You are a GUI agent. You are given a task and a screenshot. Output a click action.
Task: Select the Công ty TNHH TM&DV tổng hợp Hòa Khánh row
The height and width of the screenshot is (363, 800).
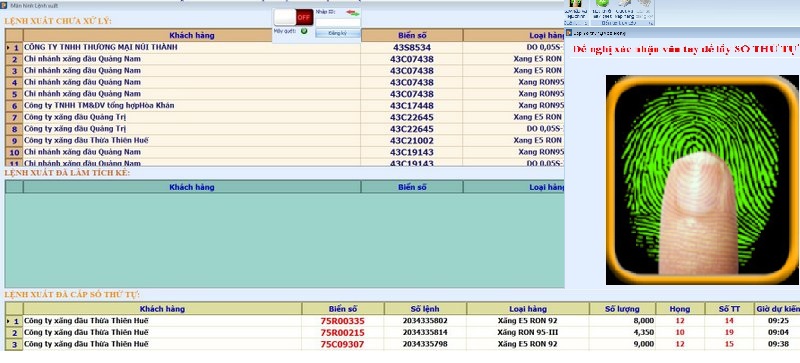(x=285, y=106)
